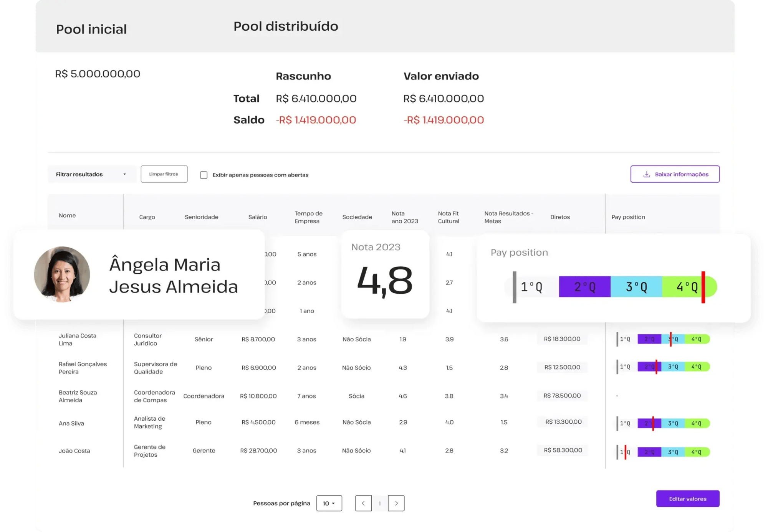Open the Pessoas por página dropdown
This screenshot has height=532, width=768.
[329, 503]
